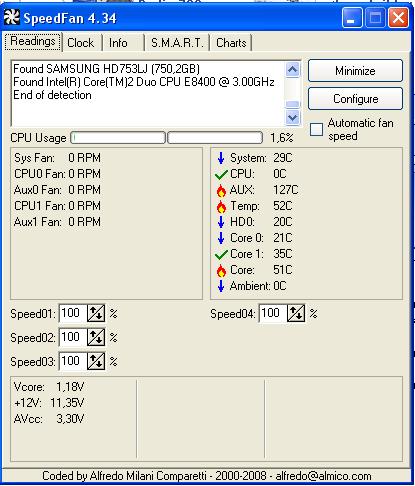Click the 'Vcore: 1,18V' voltage reading

click(49, 387)
